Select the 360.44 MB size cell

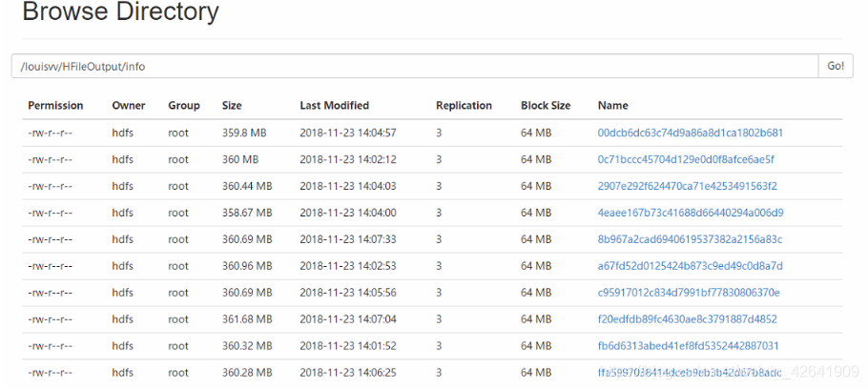(247, 186)
